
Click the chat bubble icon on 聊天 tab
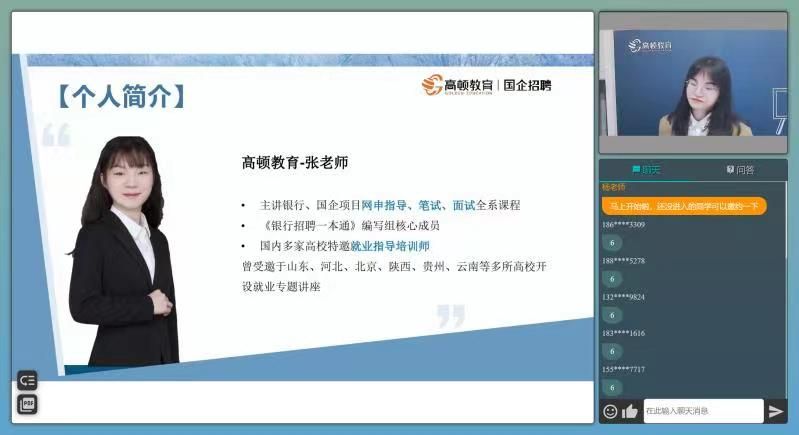[x=636, y=170]
